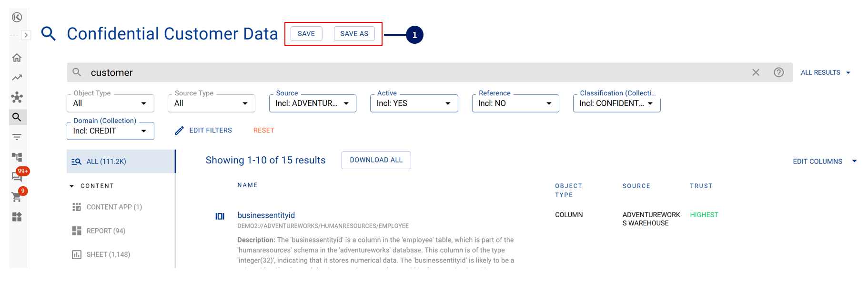Image resolution: width=868 pixels, height=283 pixels.
Task: Open the trending analytics sidebar icon
Action: pos(17,78)
